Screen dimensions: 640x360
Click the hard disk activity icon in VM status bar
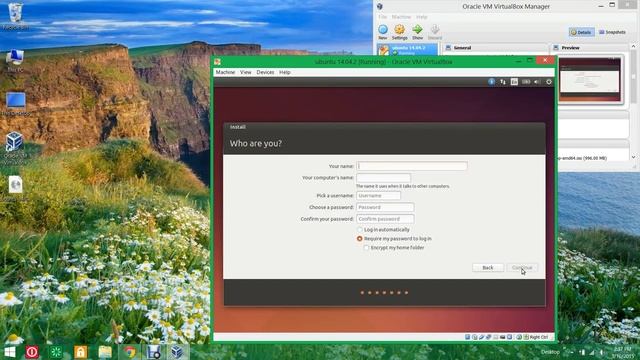pos(467,337)
